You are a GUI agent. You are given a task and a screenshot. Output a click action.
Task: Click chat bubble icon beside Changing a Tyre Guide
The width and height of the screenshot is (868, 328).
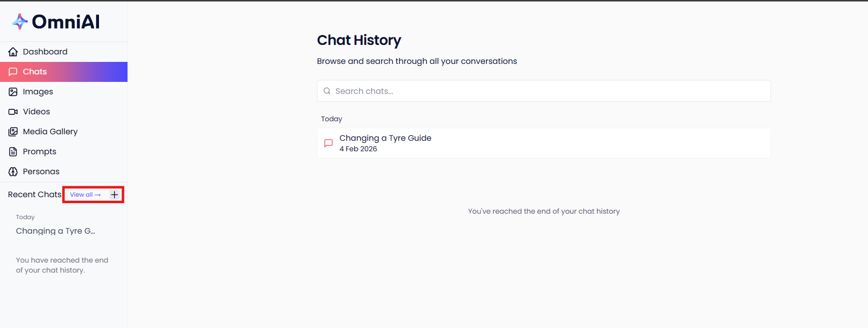328,143
